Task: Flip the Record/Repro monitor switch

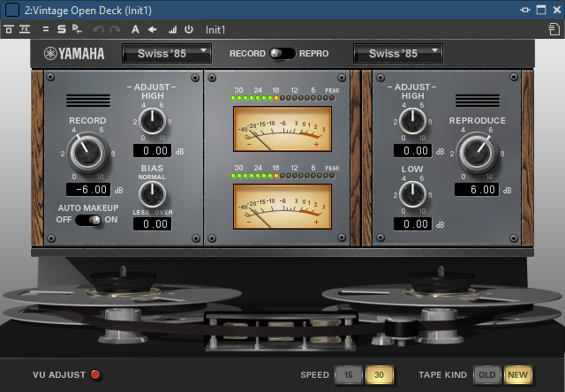Action: tap(282, 54)
